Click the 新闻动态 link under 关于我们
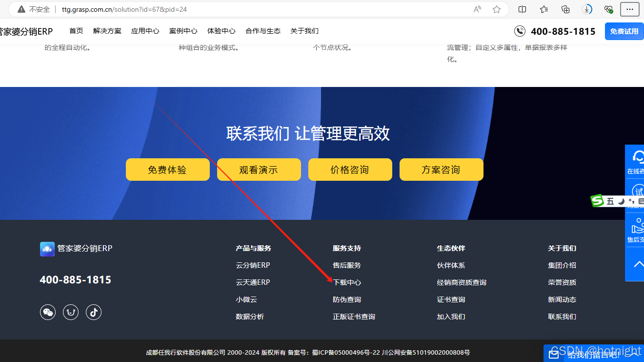The image size is (644, 362). click(x=562, y=299)
